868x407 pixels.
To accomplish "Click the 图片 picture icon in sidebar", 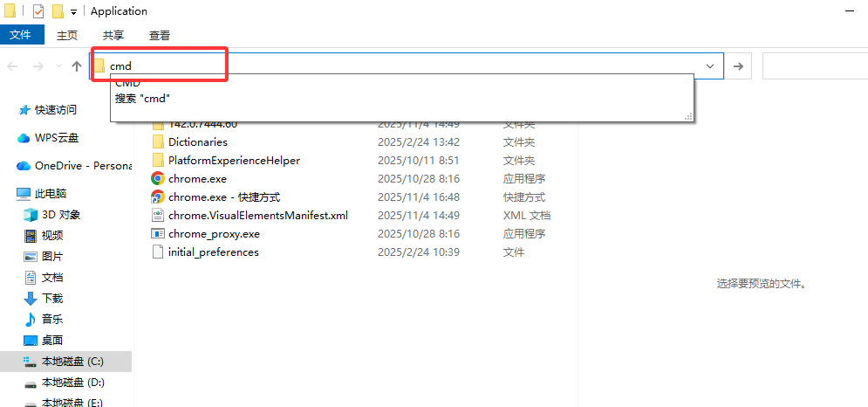I will [30, 257].
